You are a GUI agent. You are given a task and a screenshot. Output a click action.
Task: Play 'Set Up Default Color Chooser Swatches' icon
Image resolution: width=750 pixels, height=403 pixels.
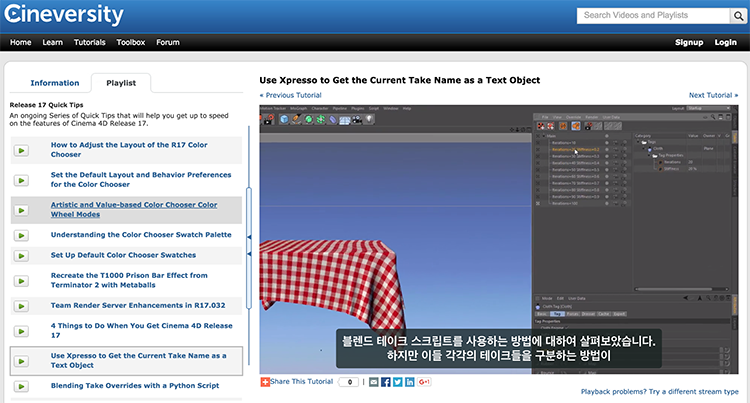pos(21,256)
